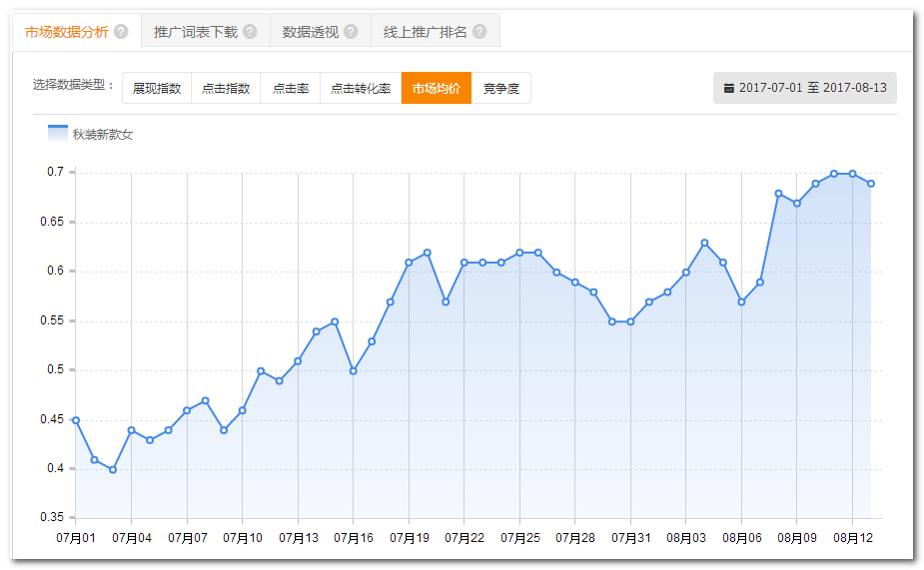Open help icon beside 数据透视 tab

coord(351,32)
